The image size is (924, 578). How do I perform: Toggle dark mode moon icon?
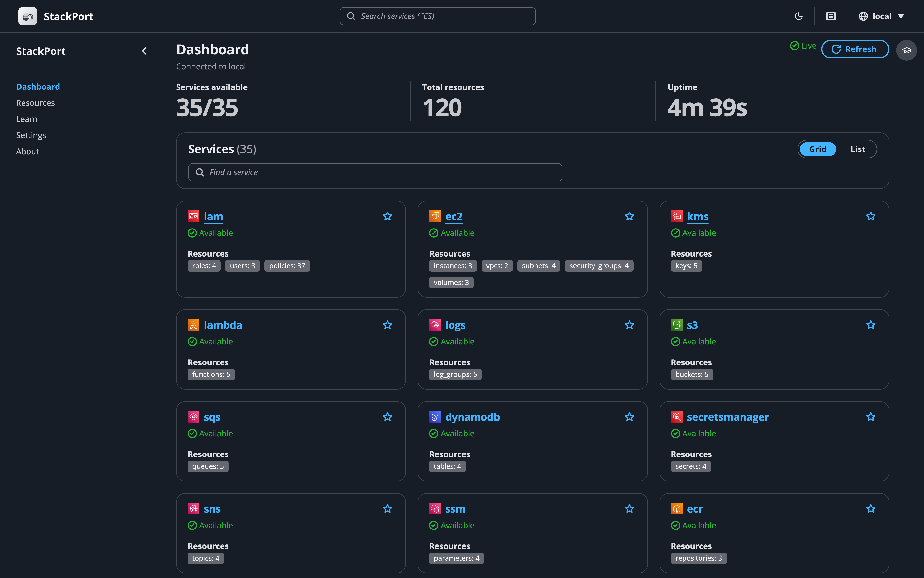click(x=798, y=16)
